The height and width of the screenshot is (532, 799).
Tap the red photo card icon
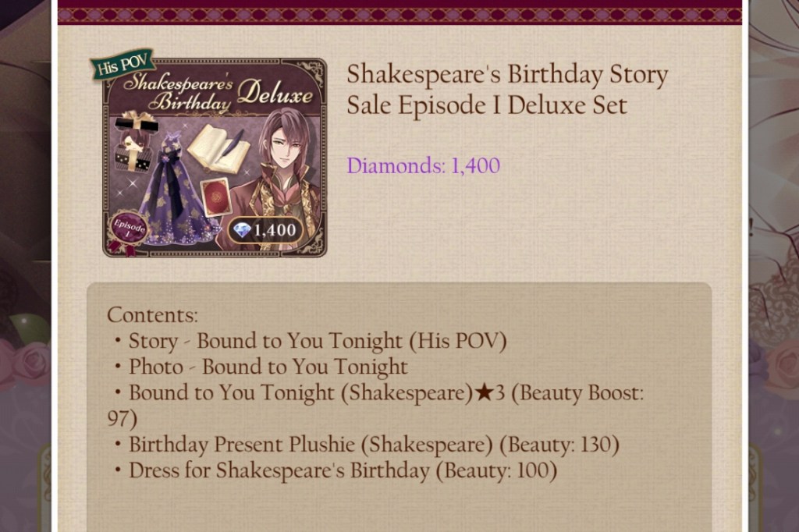coord(216,195)
